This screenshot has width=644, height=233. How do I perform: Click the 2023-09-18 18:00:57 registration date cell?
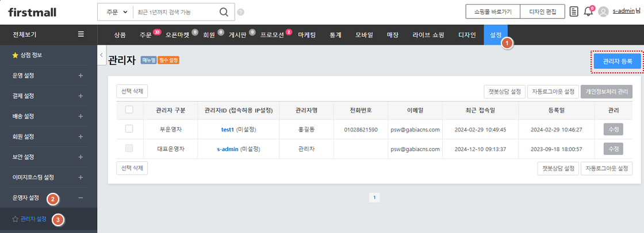pos(557,149)
